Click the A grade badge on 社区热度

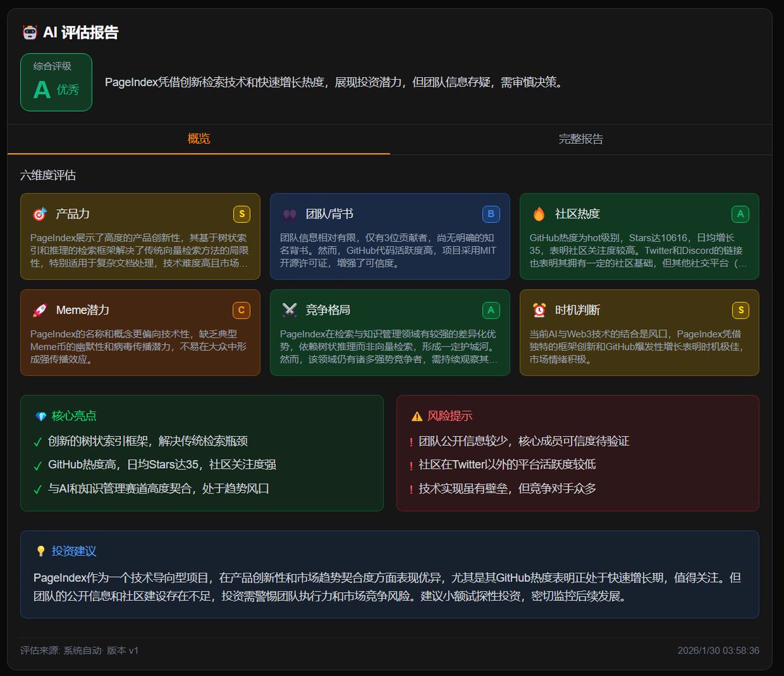click(x=740, y=214)
